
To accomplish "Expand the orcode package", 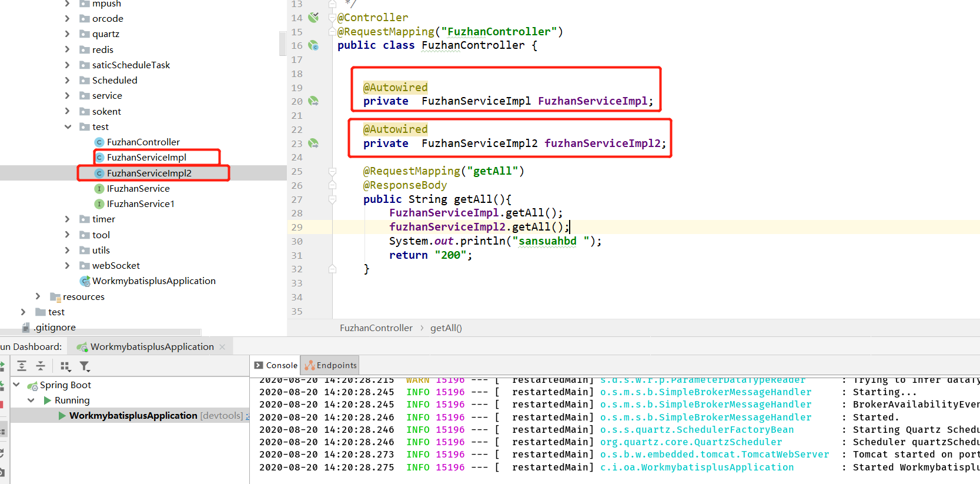I will [x=67, y=18].
